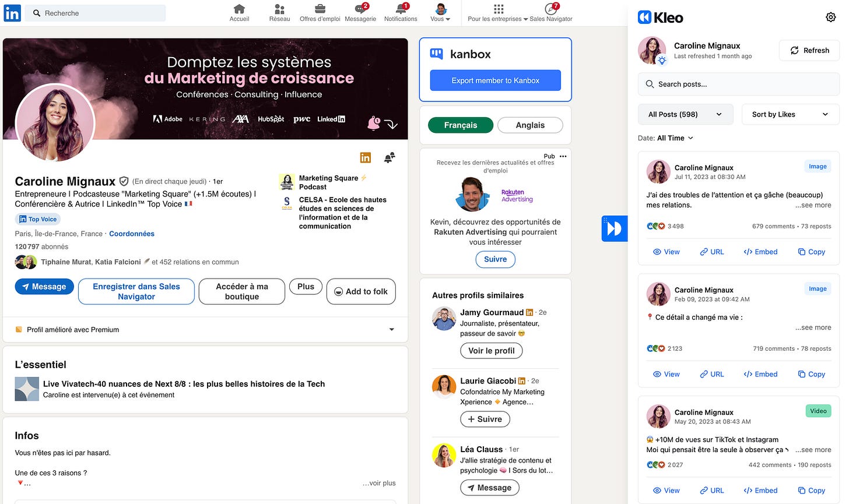The width and height of the screenshot is (849, 504).
Task: Click the Refresh button in Kleo
Action: 809,51
